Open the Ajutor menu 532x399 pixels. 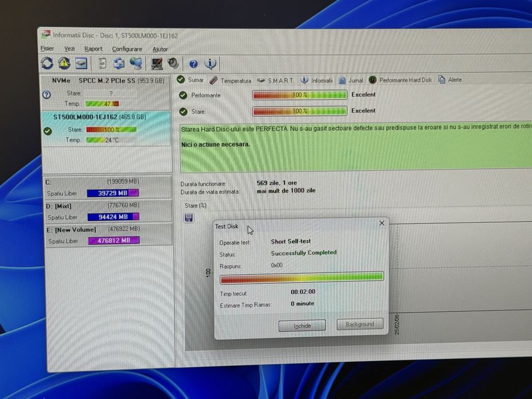[x=160, y=49]
